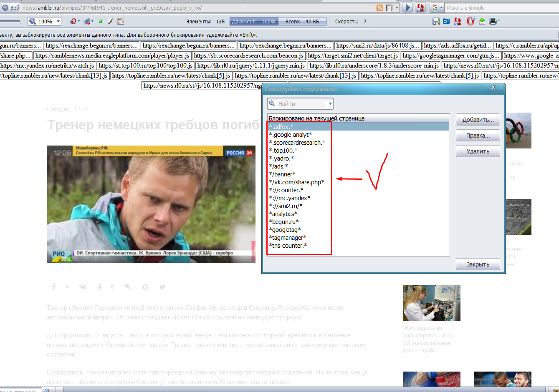This screenshot has height=392, width=559.
Task: Click the RSS feed icon in address bar
Action: pyautogui.click(x=379, y=8)
